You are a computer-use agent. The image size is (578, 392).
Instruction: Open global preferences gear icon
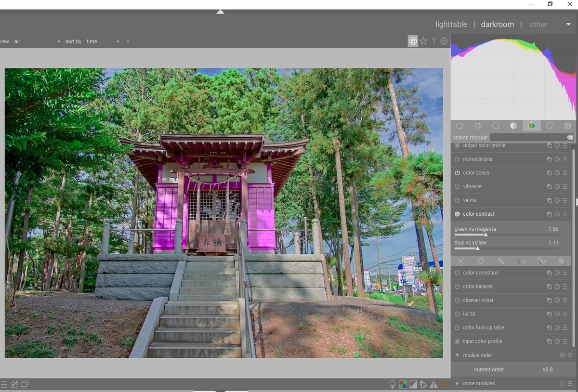coord(444,41)
